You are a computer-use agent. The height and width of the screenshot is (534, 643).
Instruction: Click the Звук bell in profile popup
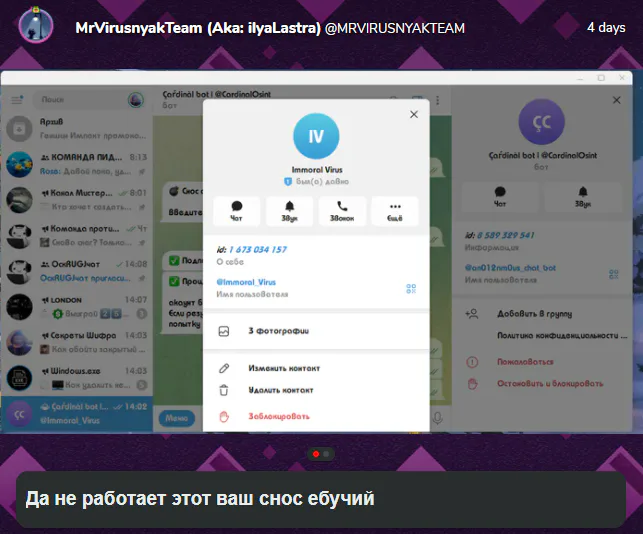pyautogui.click(x=290, y=211)
